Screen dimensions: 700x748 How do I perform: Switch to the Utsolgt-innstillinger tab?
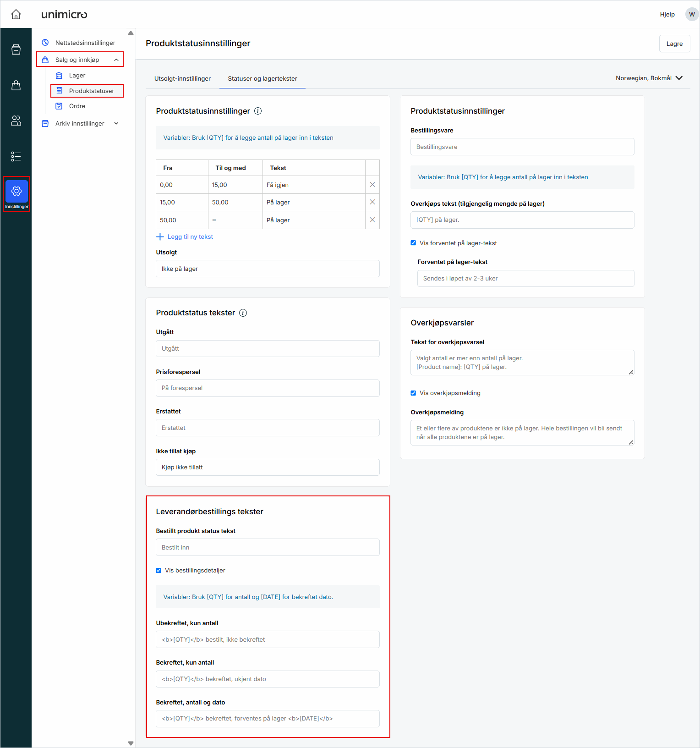tap(182, 79)
